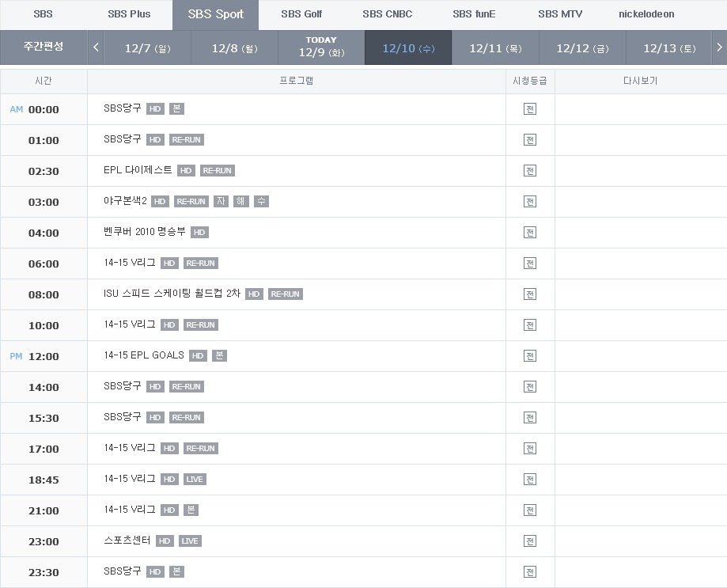Select nickelodeon channel tab
Image resolution: width=727 pixels, height=588 pixels.
coord(646,14)
